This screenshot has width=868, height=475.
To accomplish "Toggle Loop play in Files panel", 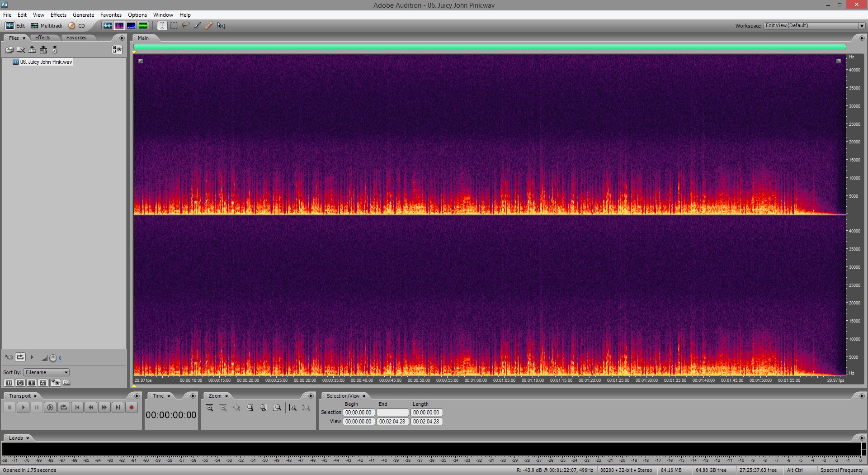I will coord(20,357).
